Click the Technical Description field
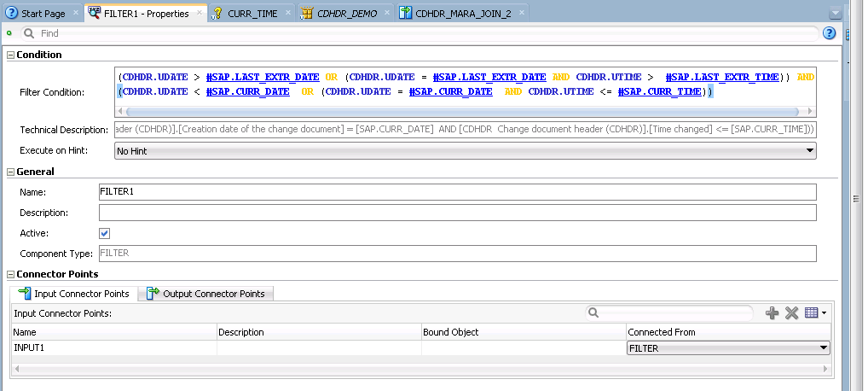The image size is (868, 391). tap(466, 129)
